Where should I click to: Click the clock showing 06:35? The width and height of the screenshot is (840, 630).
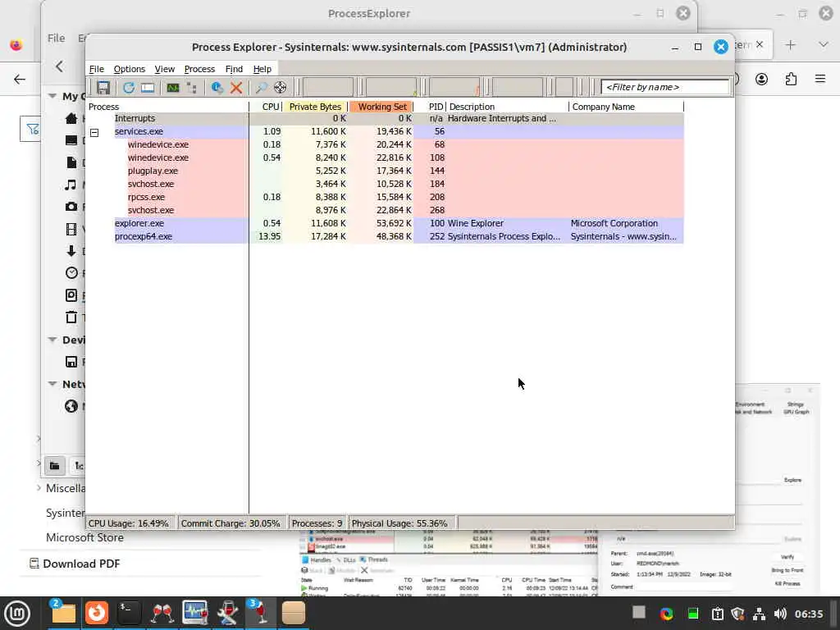point(809,614)
